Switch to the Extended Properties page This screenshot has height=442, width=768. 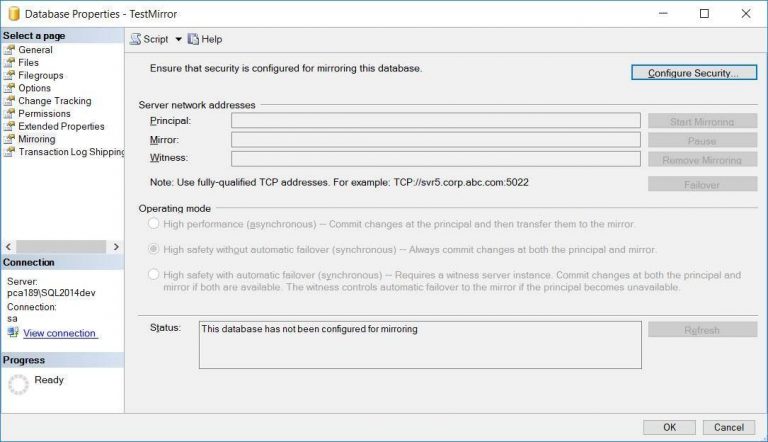pos(61,127)
